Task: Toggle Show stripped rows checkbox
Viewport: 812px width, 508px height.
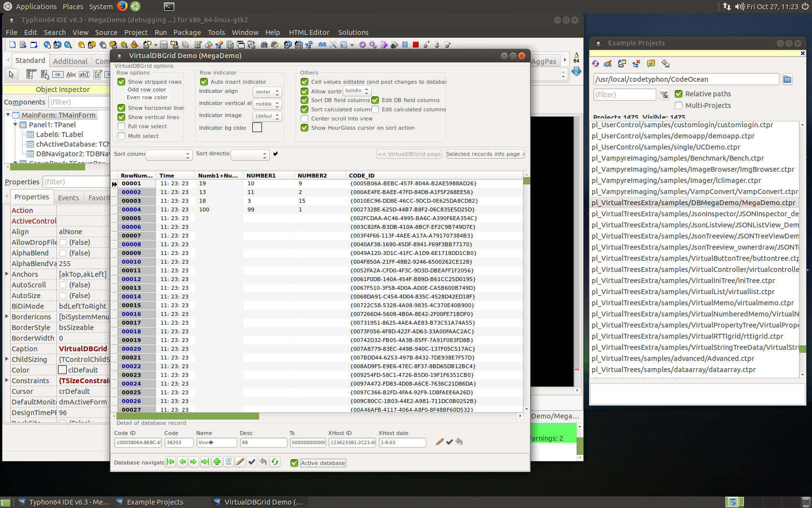Action: point(121,82)
